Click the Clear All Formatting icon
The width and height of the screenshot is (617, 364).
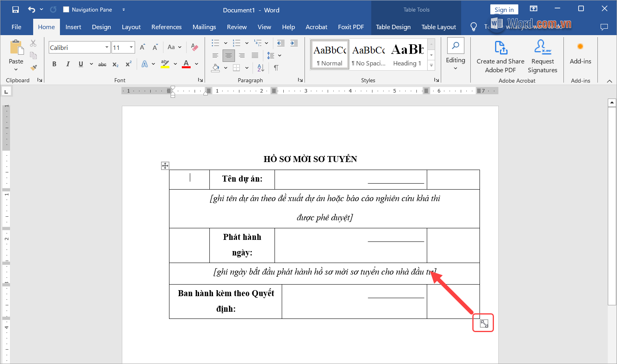pyautogui.click(x=195, y=47)
